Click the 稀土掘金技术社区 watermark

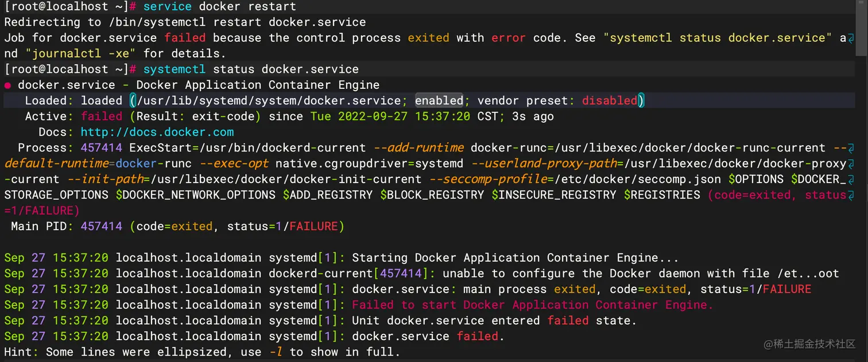809,344
